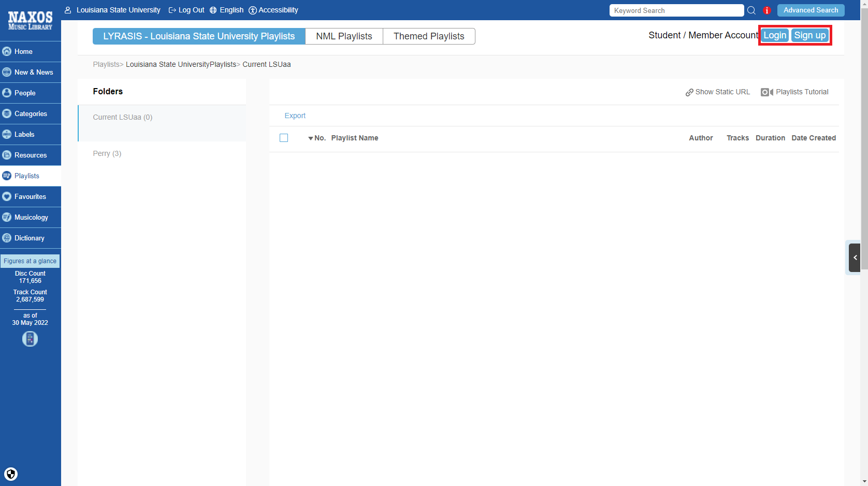This screenshot has width=868, height=486.
Task: Click the Dictionary sidebar icon
Action: click(7, 238)
